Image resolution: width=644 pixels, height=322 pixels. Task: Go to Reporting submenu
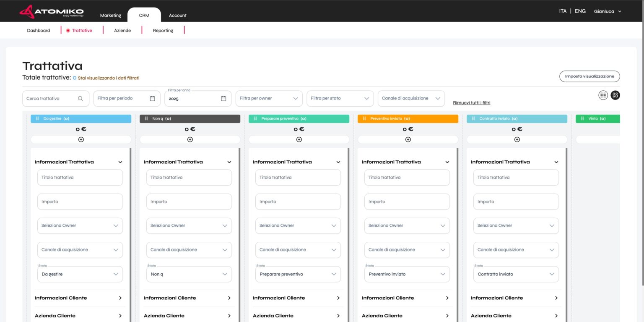coord(163,31)
